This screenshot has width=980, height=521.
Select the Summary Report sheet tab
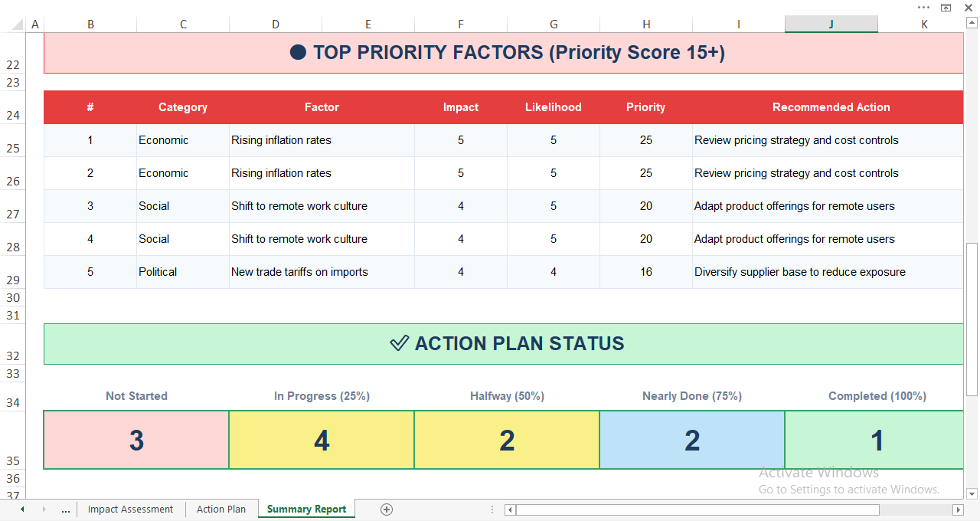pyautogui.click(x=307, y=510)
